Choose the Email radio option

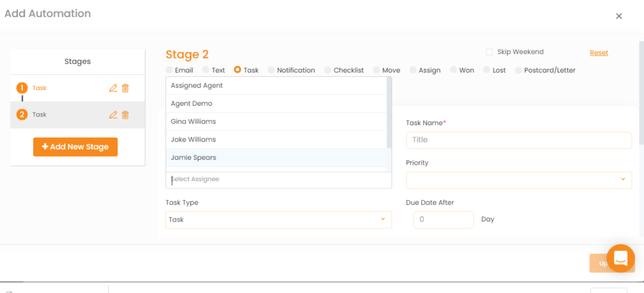point(169,70)
